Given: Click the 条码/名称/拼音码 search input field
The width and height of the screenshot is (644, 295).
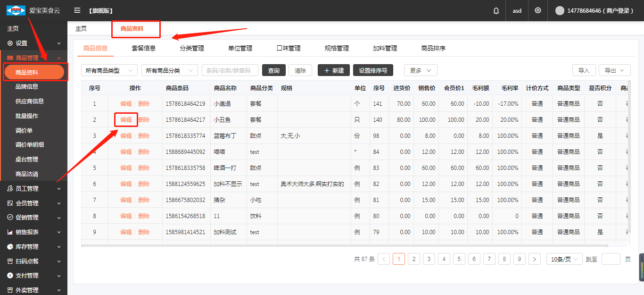Looking at the screenshot, I should (230, 70).
